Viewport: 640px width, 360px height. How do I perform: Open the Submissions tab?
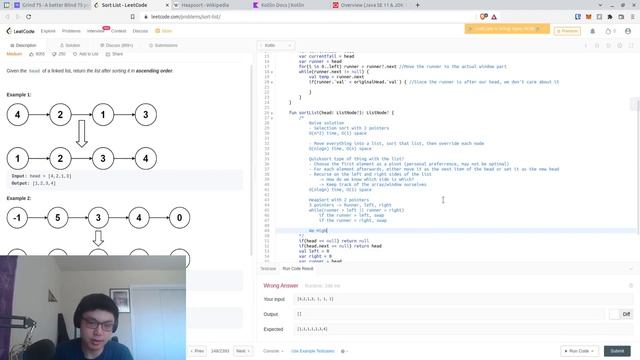tap(163, 45)
